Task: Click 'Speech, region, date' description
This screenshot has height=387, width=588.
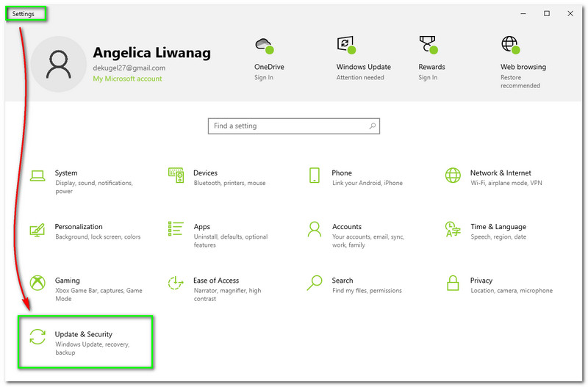Action: point(498,236)
